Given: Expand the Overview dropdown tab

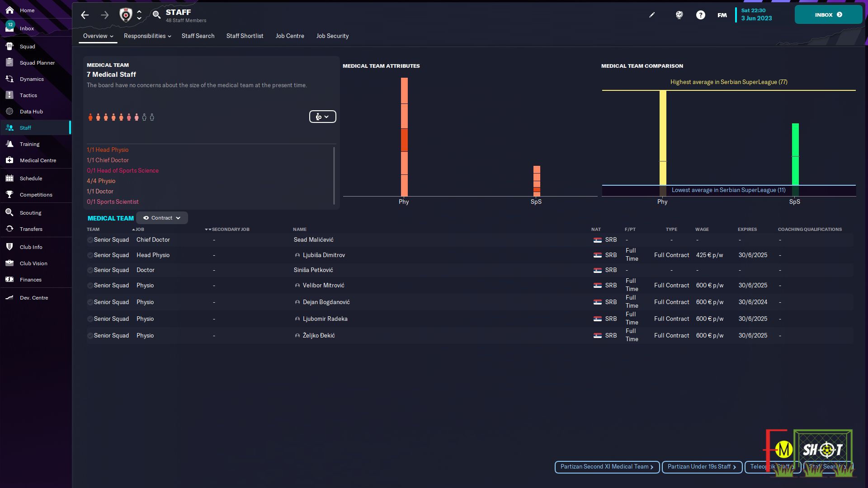Looking at the screenshot, I should [x=98, y=36].
